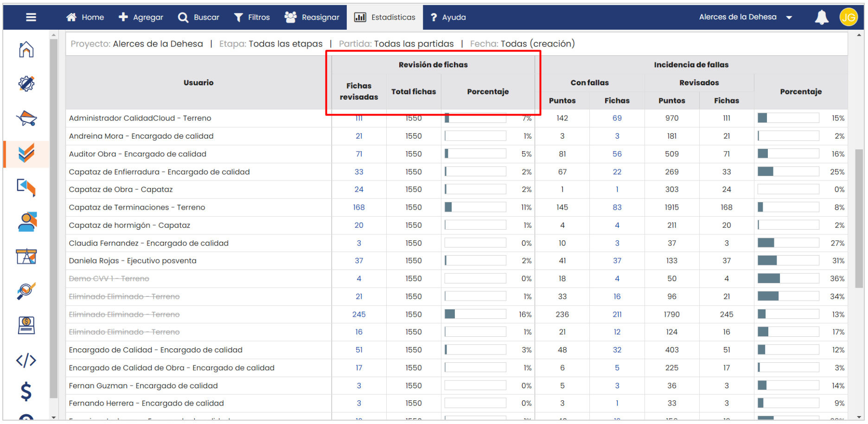Open the gear-and-pencil settings module
The width and height of the screenshot is (868, 424).
[26, 84]
